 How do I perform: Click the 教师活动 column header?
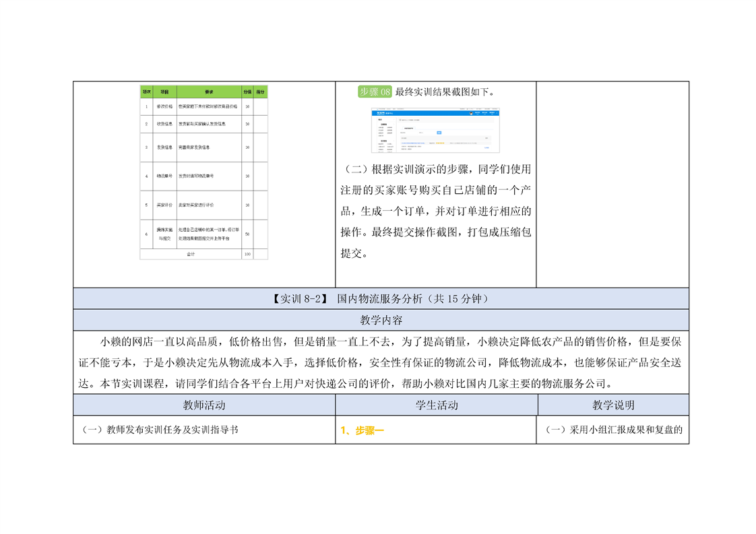[204, 405]
